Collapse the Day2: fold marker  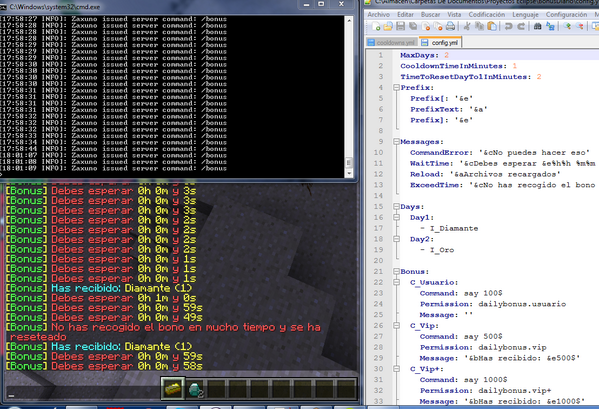pyautogui.click(x=396, y=239)
